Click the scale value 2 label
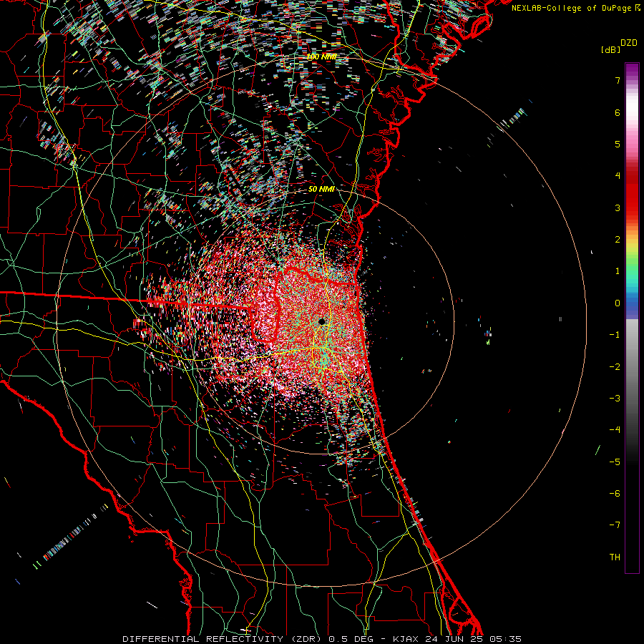 618,240
